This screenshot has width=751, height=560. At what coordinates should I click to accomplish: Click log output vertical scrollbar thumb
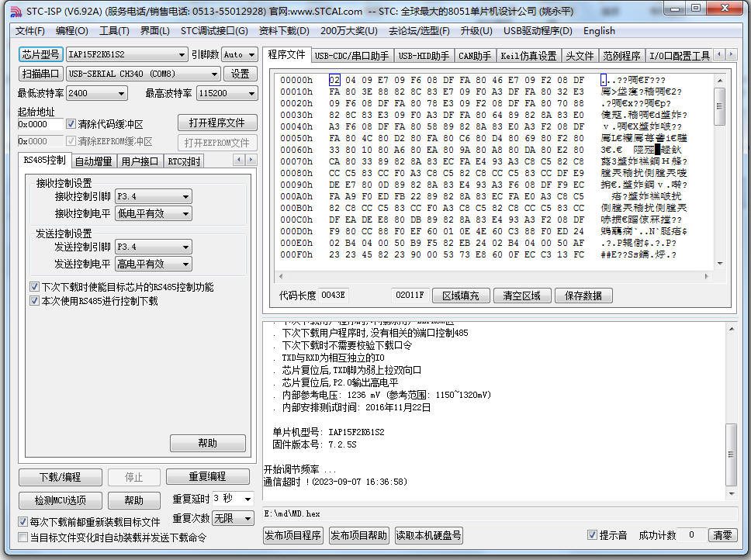732,455
